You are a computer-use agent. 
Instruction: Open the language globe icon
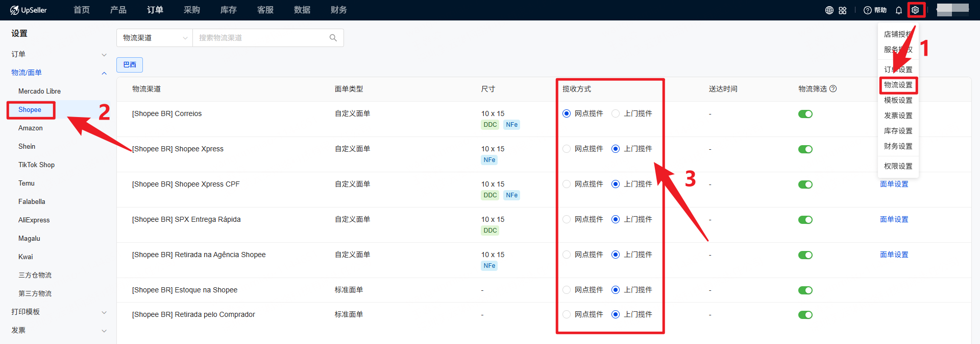(829, 10)
